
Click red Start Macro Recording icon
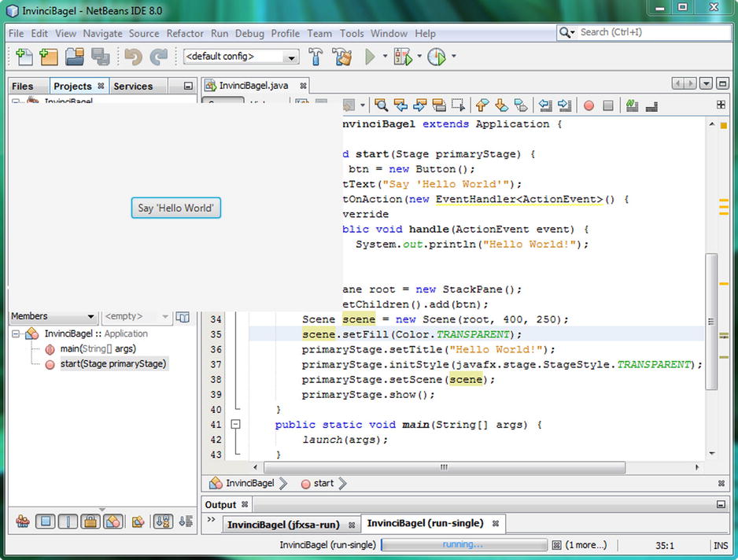[x=589, y=105]
